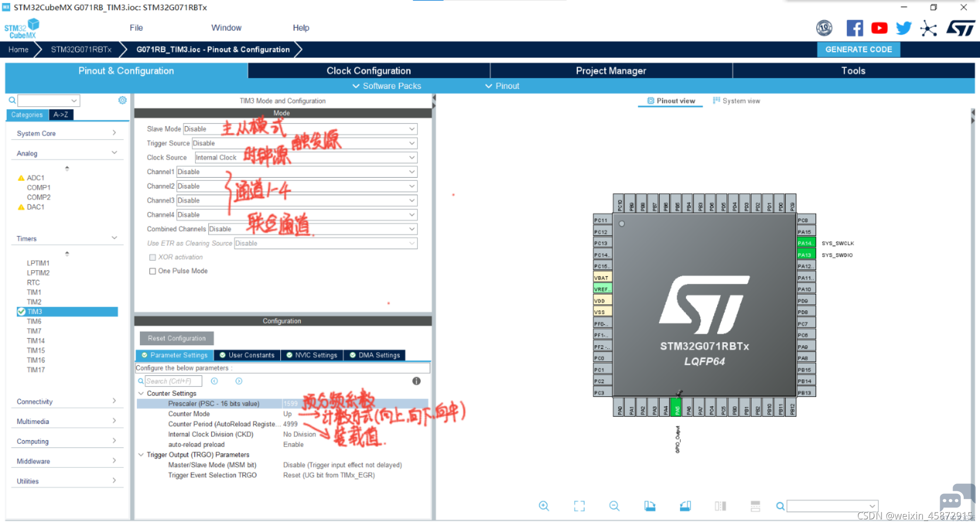Open the Channel2 dropdown

click(x=297, y=186)
